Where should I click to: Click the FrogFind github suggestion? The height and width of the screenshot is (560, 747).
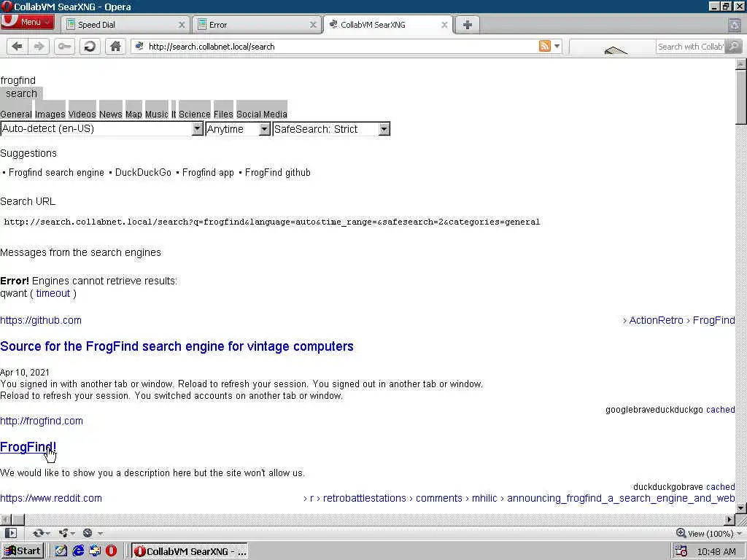(x=277, y=172)
